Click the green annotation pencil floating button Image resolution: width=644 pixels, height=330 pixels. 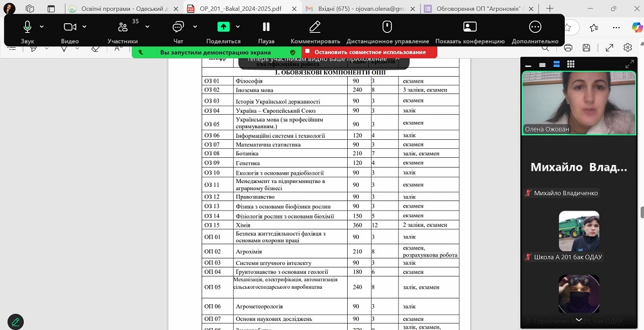coord(15,320)
